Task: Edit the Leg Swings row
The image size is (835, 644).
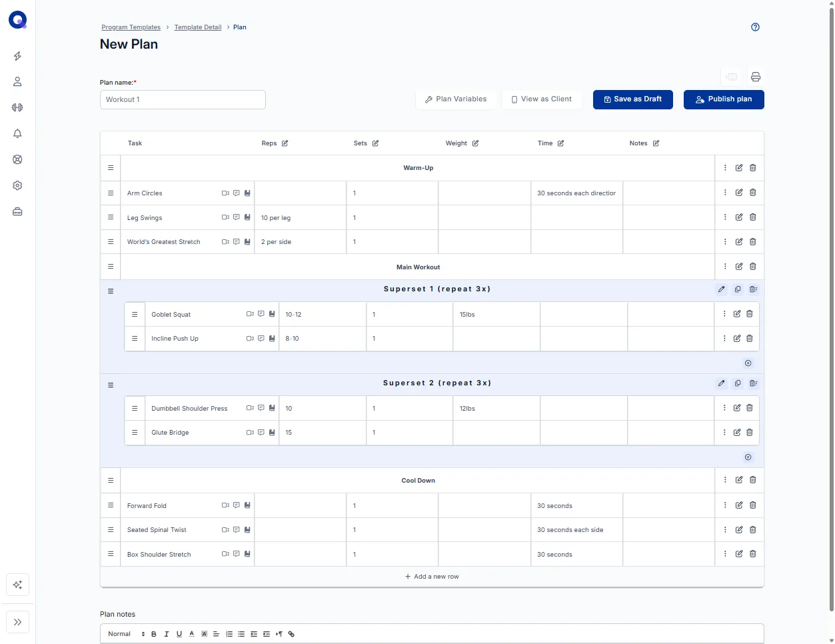Action: click(x=739, y=217)
